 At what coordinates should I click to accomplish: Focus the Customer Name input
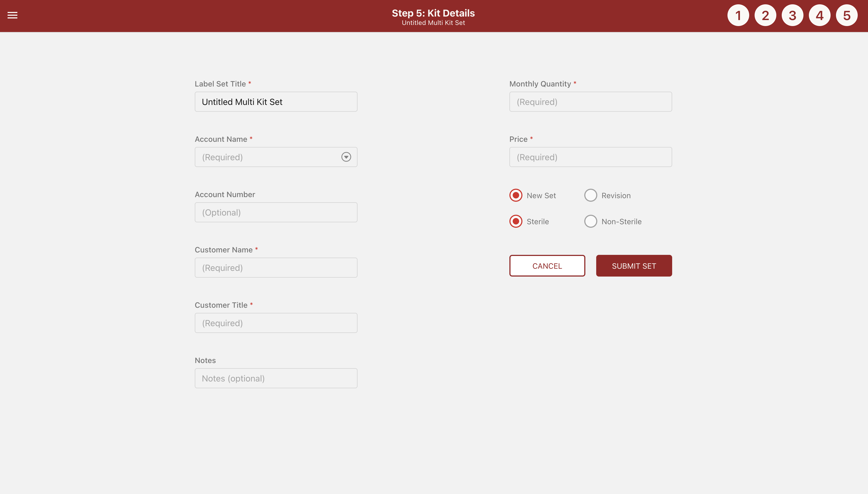pos(276,268)
